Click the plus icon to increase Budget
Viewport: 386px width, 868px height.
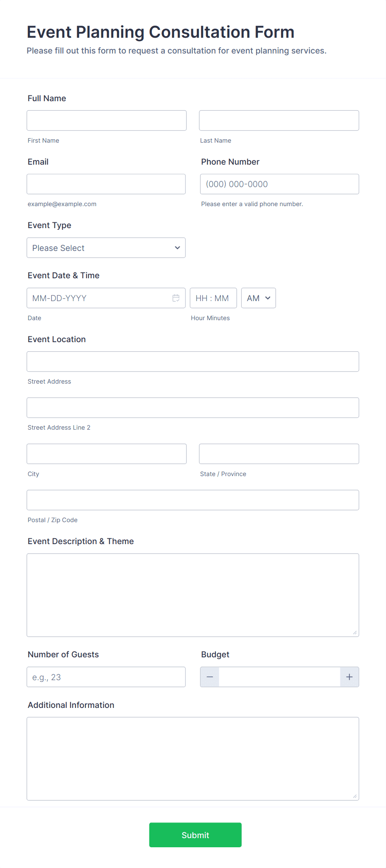(349, 676)
